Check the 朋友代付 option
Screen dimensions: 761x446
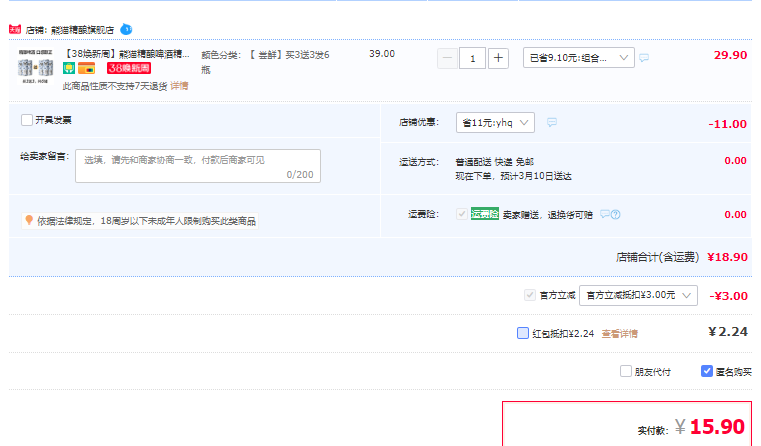pyautogui.click(x=626, y=371)
